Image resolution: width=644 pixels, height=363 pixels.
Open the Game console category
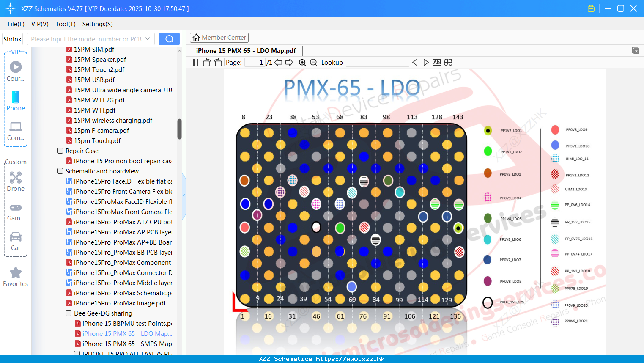(x=16, y=212)
